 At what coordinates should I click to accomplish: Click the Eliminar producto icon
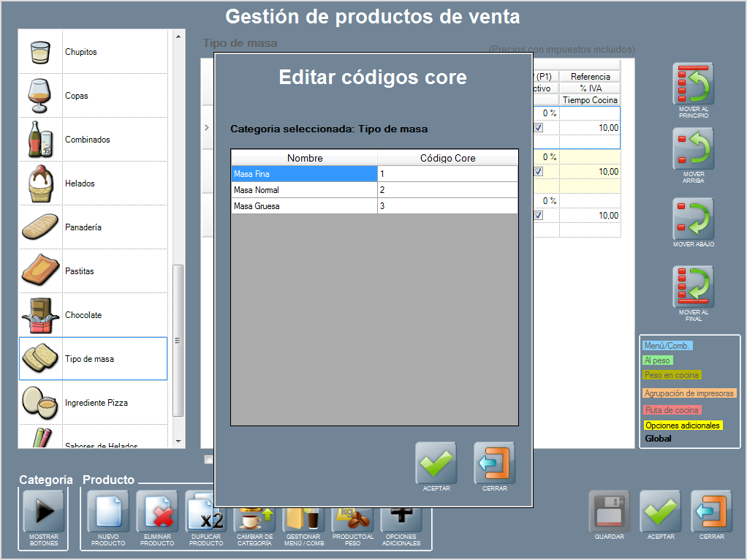(x=157, y=511)
